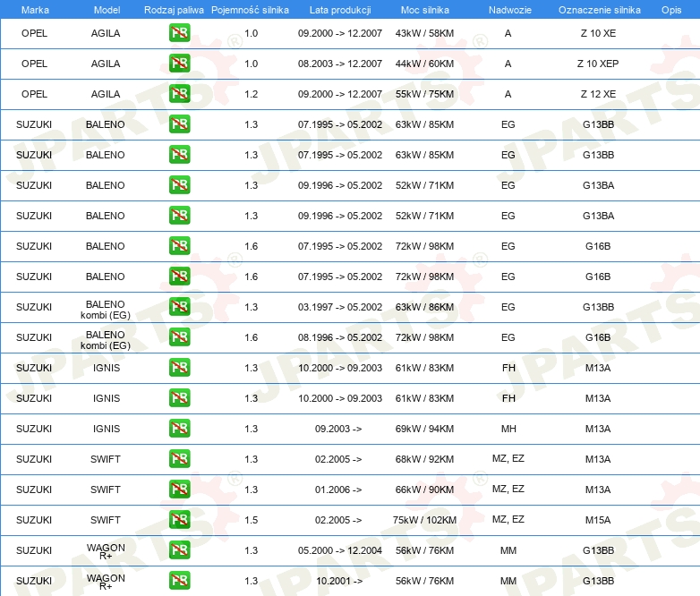Click engine code M15A
Screen dimensions: 700x596
pos(598,520)
